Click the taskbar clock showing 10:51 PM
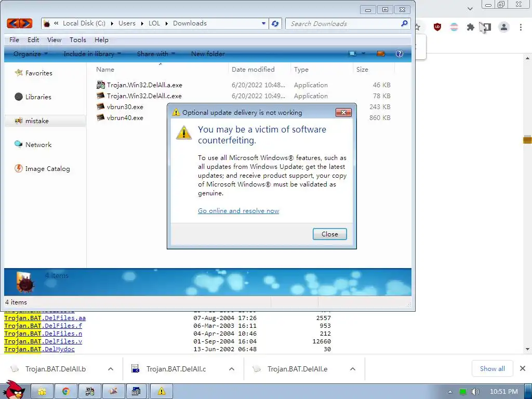Viewport: 532px width, 399px height. 504,392
